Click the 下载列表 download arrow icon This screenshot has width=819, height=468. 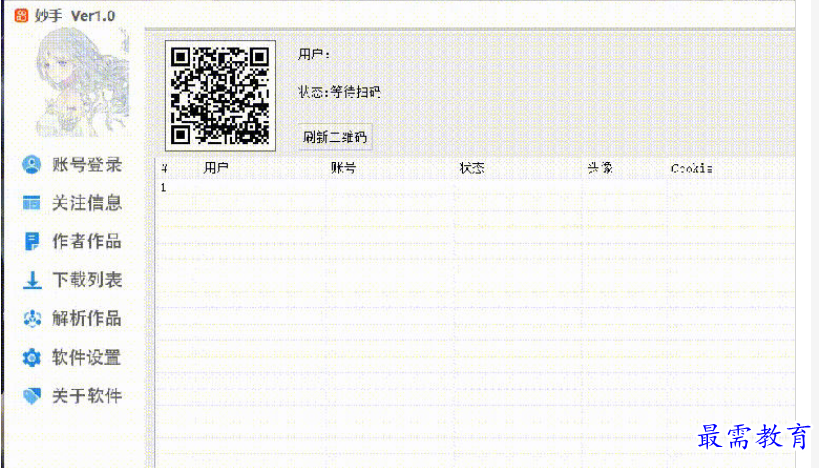coord(32,280)
